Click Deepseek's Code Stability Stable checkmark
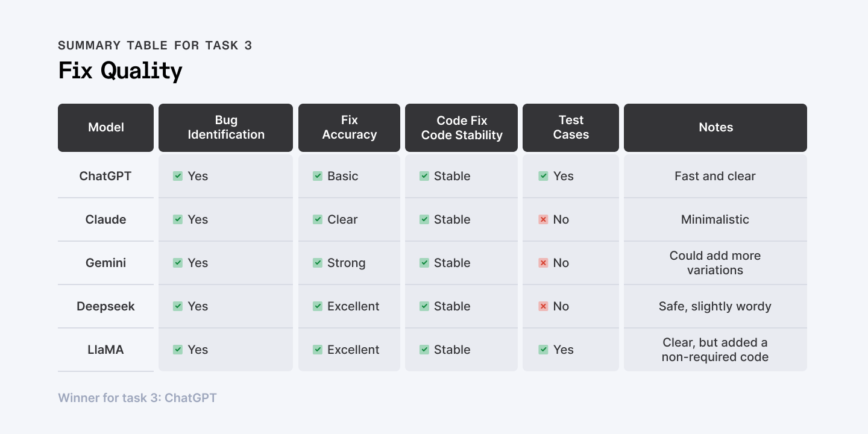This screenshot has height=434, width=868. coord(424,306)
